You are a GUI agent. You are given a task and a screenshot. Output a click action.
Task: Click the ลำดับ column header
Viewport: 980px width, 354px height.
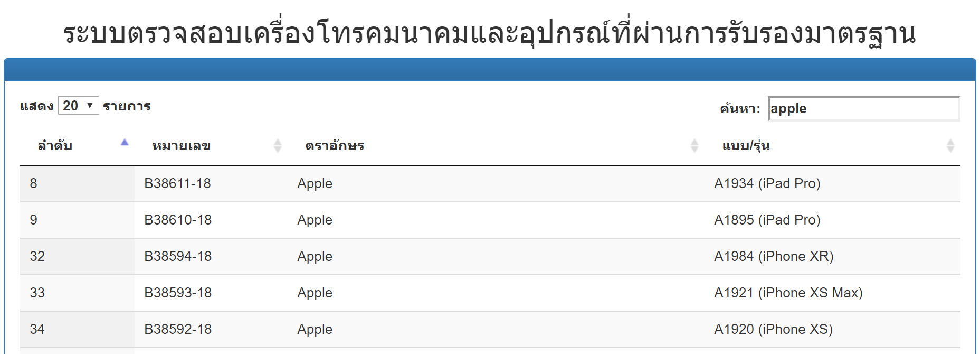(x=54, y=146)
